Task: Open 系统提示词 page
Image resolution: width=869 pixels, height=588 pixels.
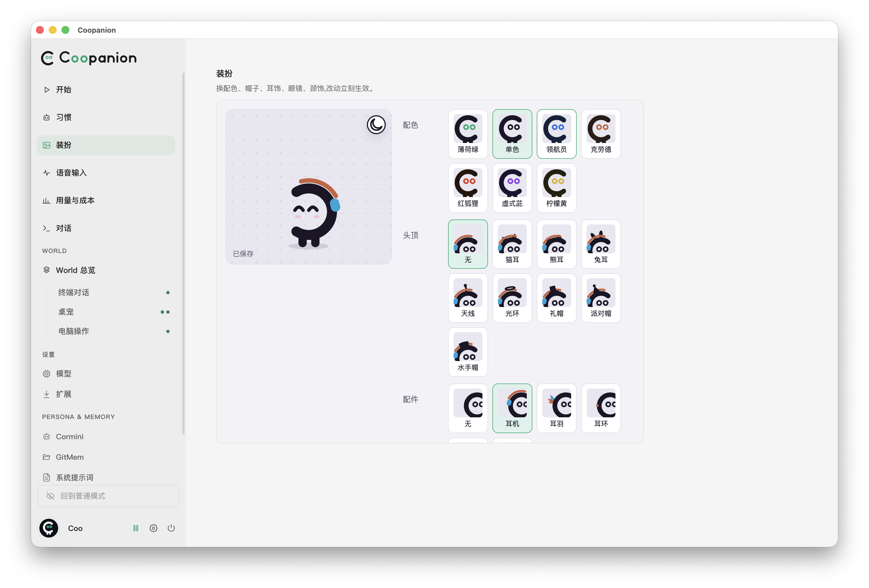Action: [x=106, y=477]
